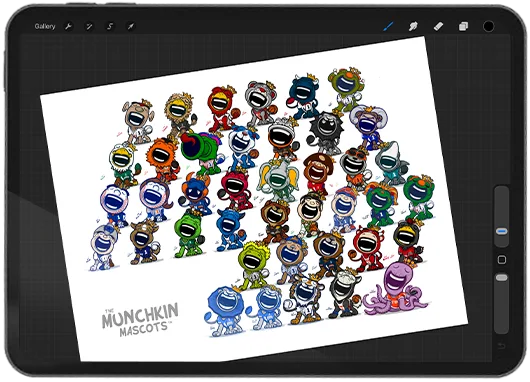Click the brush size slider handle

click(502, 231)
